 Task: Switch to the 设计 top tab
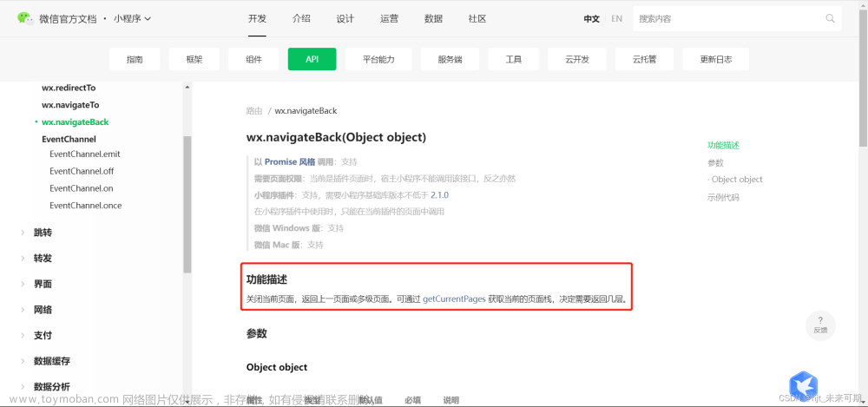point(345,18)
